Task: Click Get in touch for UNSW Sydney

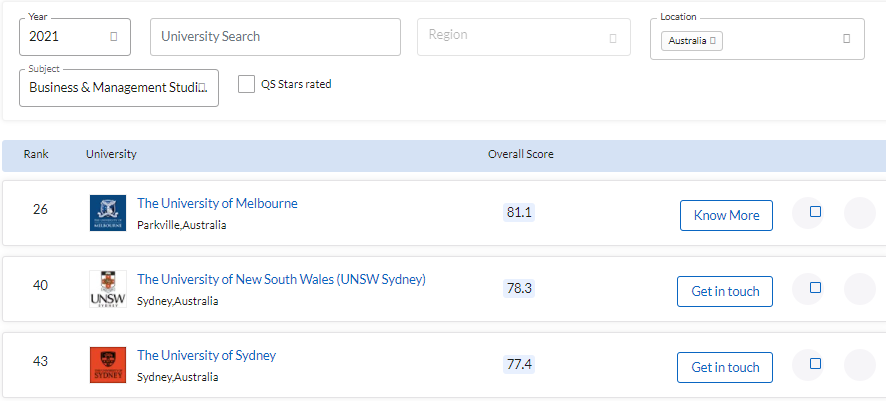Action: click(725, 291)
